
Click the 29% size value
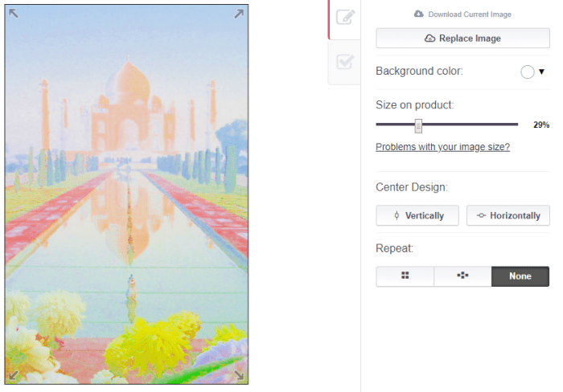click(541, 125)
